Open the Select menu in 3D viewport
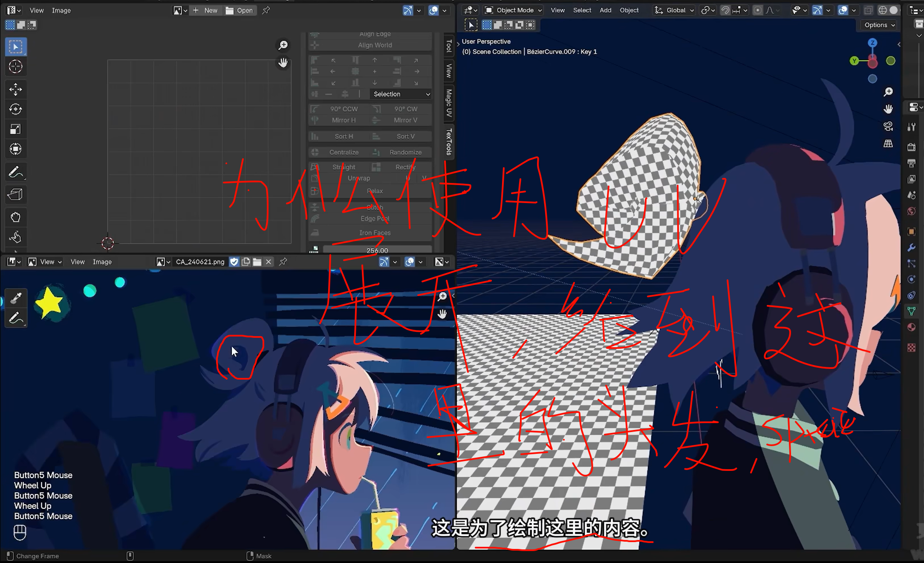924x563 pixels. coord(582,10)
